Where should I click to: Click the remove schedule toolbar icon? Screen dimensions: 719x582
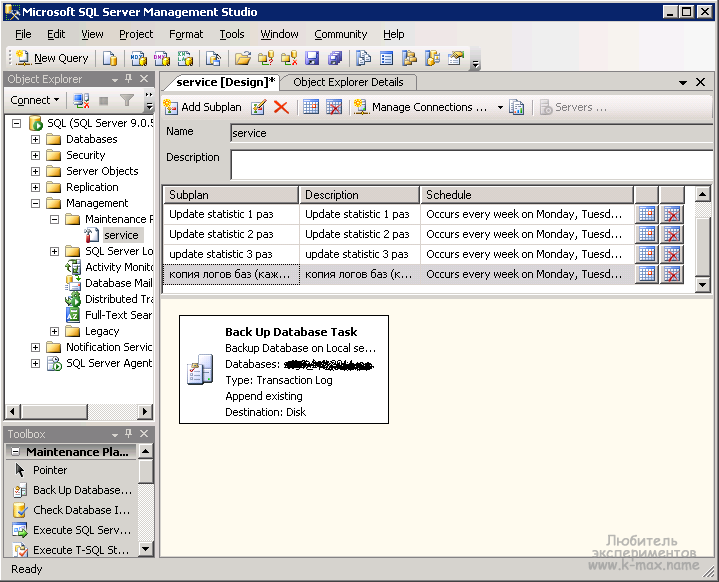pyautogui.click(x=334, y=107)
